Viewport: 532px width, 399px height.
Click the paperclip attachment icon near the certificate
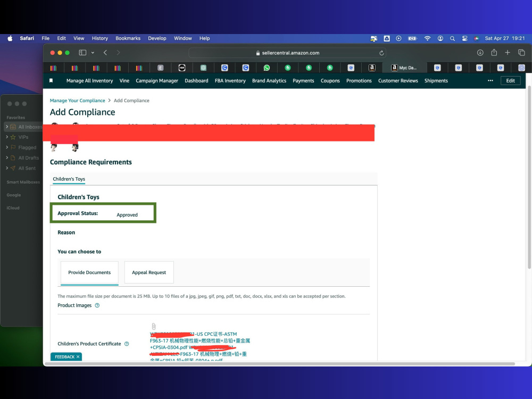tap(153, 326)
